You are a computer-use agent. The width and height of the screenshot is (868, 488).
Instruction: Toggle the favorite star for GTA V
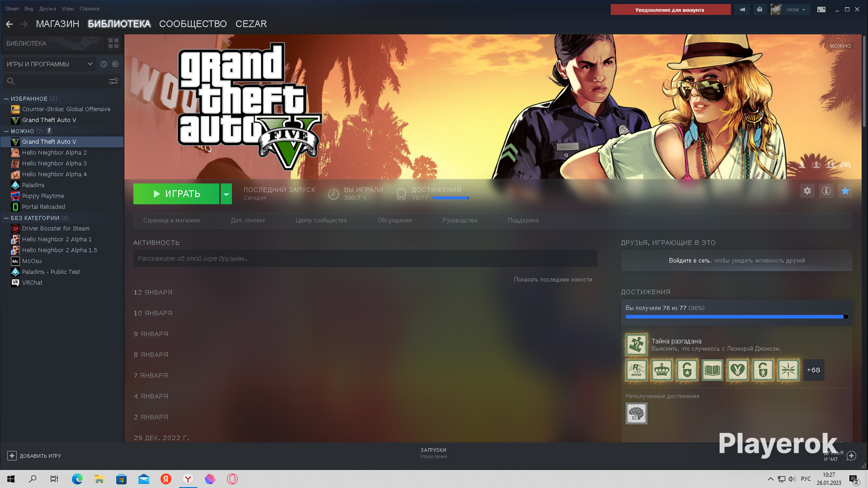coord(845,191)
